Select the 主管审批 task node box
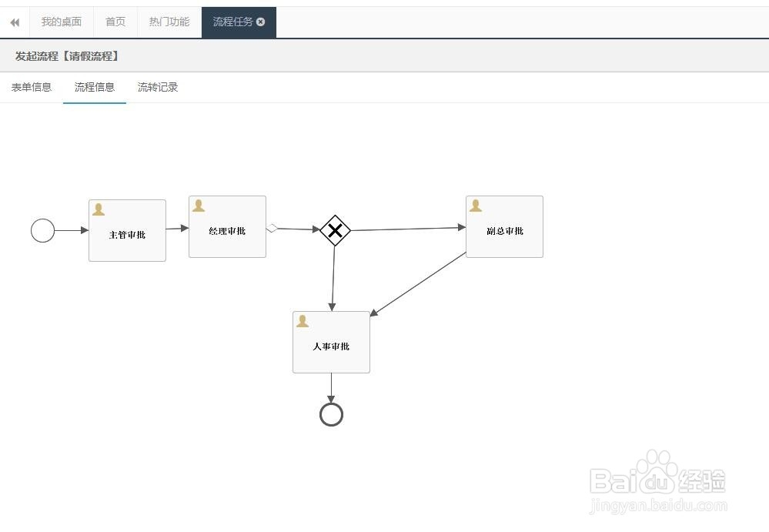Image resolution: width=769 pixels, height=532 pixels. tap(127, 229)
